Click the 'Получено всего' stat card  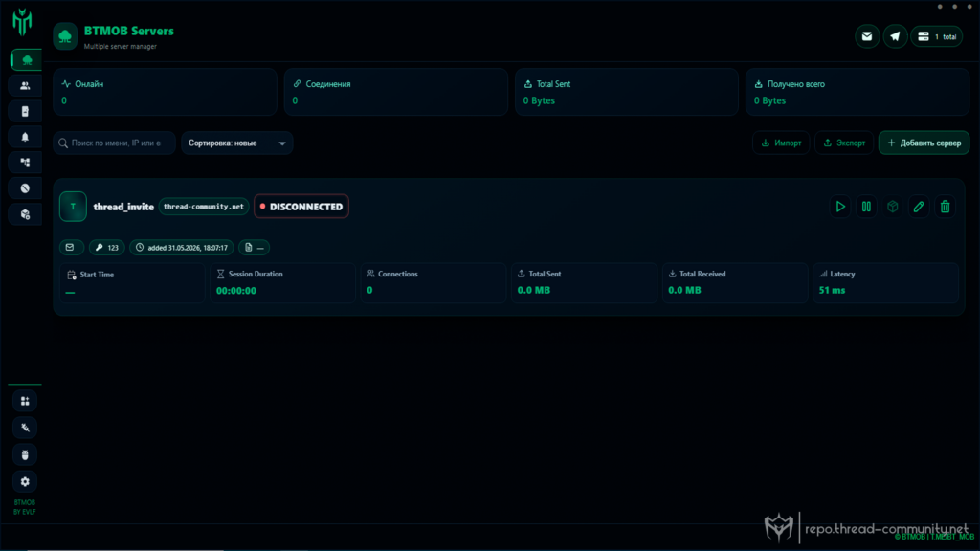(x=857, y=92)
